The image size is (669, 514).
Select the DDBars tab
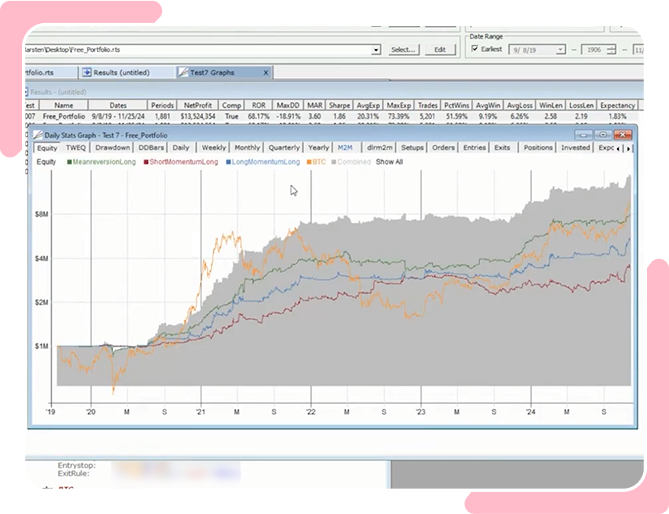(151, 148)
